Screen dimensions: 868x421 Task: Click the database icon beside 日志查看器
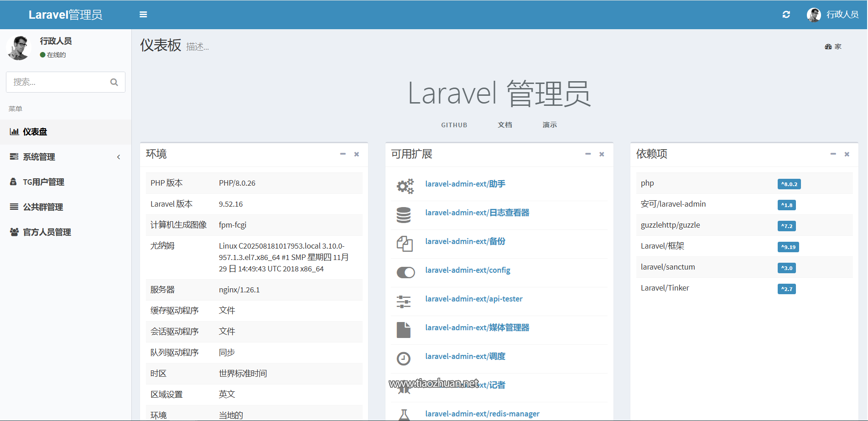(x=404, y=215)
